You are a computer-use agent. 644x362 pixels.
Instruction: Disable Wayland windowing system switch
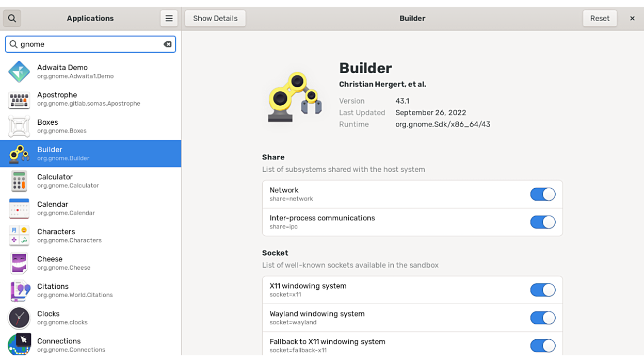pos(542,318)
